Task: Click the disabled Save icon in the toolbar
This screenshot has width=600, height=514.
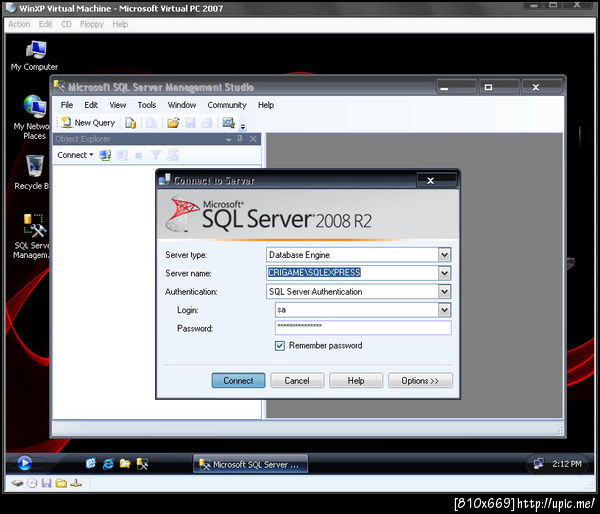Action: (190, 123)
